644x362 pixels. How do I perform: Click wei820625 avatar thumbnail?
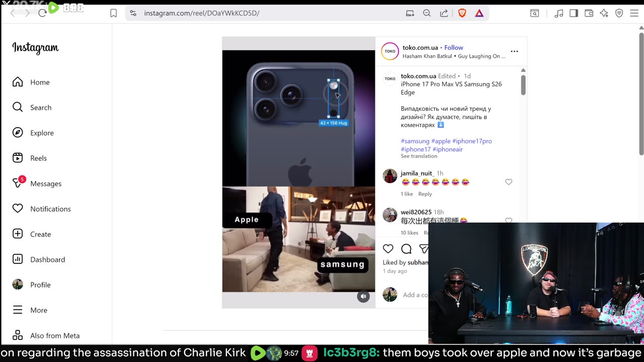click(390, 215)
